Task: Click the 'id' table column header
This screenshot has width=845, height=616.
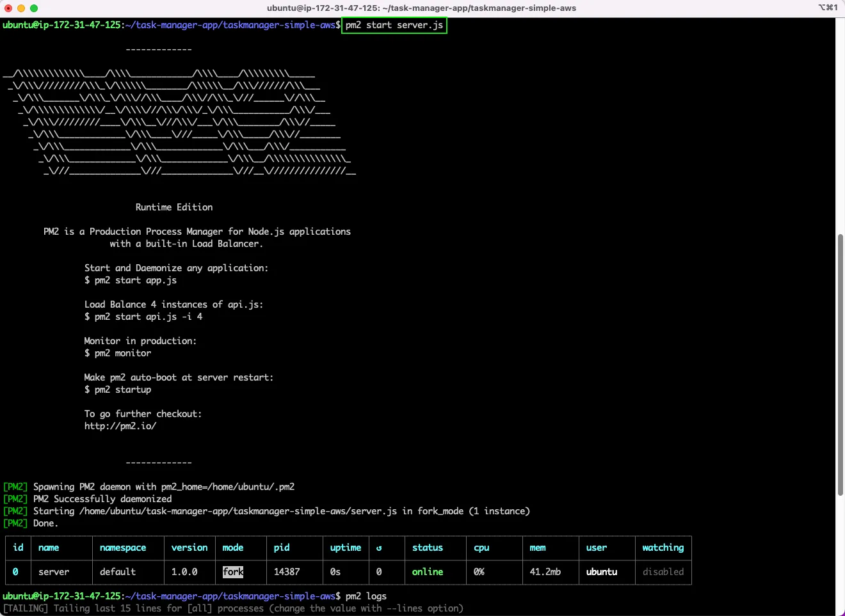Action: pyautogui.click(x=18, y=548)
